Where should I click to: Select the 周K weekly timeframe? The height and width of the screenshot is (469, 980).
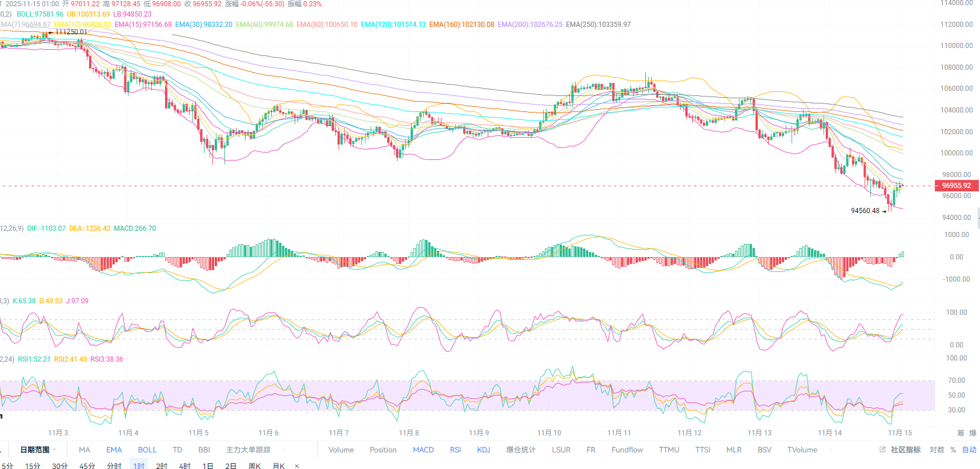(x=255, y=466)
